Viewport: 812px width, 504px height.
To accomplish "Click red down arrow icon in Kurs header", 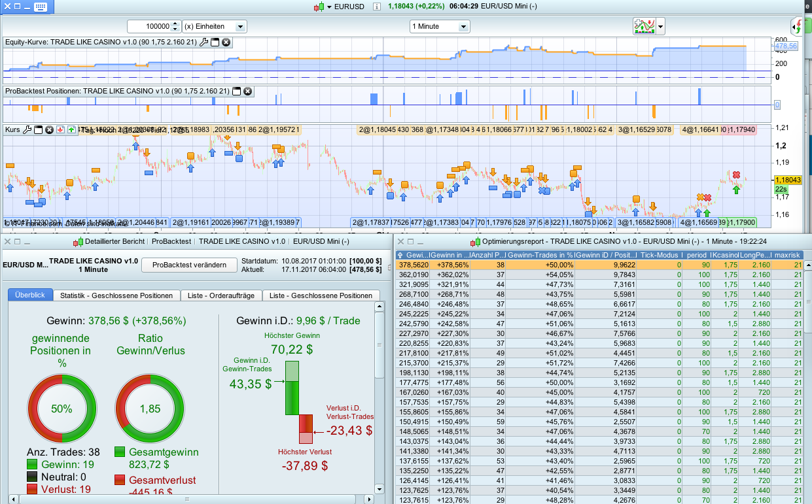I will (60, 130).
